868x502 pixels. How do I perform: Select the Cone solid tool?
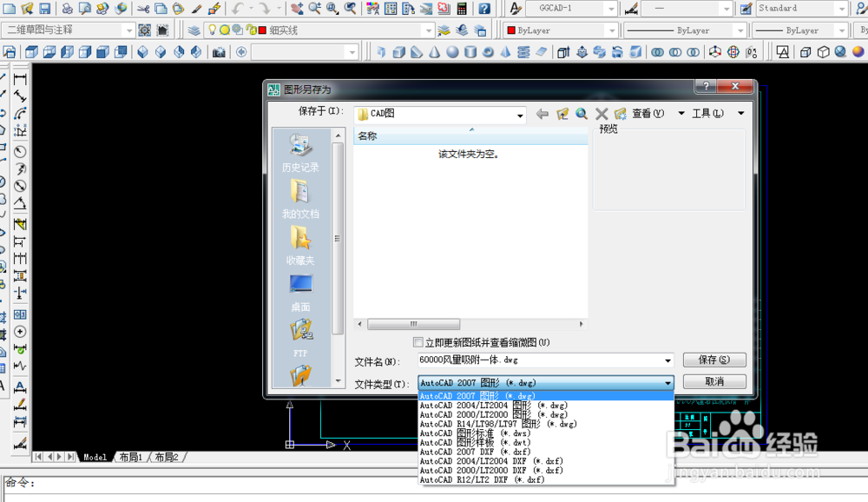tap(435, 52)
